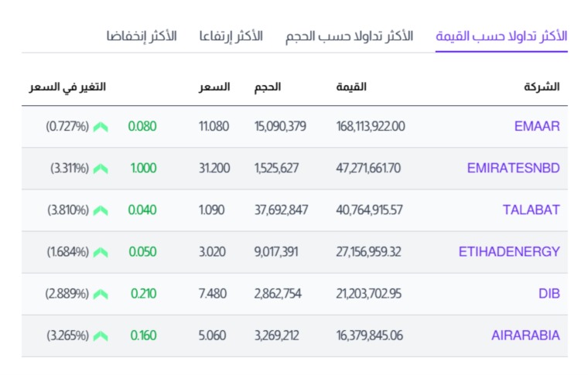The width and height of the screenshot is (588, 375).
Task: Select the الأكثر تداولا حسب القيمة tab
Action: coord(501,36)
